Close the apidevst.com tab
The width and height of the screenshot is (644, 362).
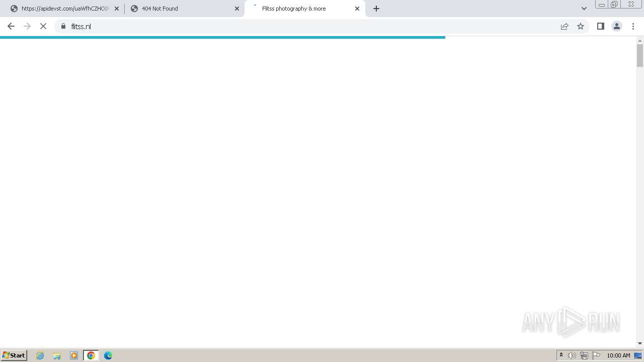pyautogui.click(x=117, y=9)
